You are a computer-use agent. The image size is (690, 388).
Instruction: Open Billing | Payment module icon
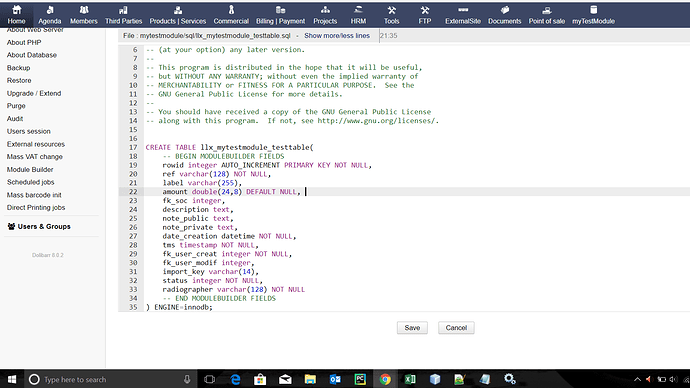(x=280, y=10)
